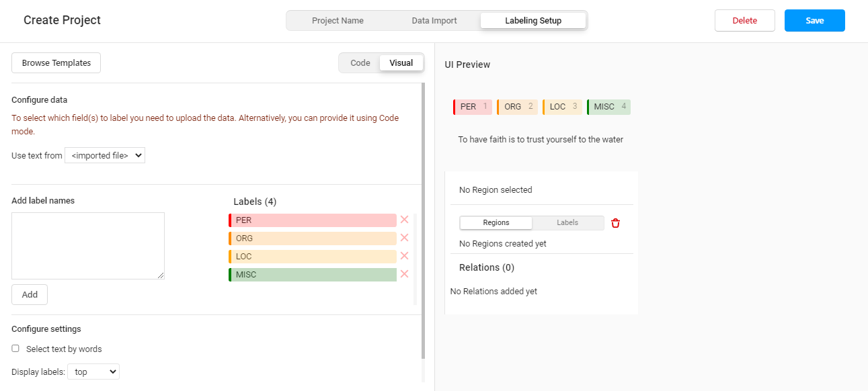
Task: Open the Data Import tab
Action: [434, 21]
